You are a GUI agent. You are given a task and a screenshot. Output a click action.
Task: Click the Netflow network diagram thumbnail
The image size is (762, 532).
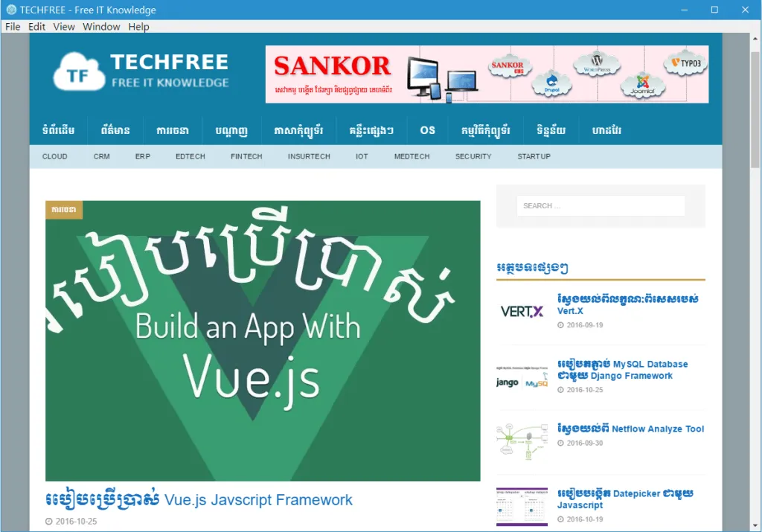tap(522, 441)
